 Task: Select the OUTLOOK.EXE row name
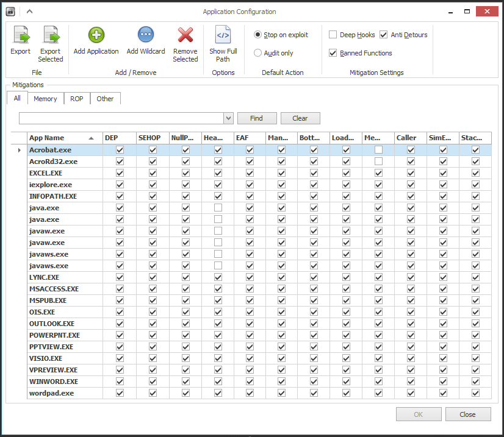(x=52, y=324)
